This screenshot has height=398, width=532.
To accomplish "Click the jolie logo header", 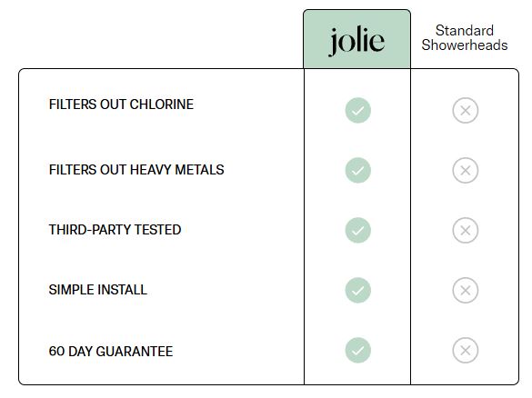I will [356, 42].
